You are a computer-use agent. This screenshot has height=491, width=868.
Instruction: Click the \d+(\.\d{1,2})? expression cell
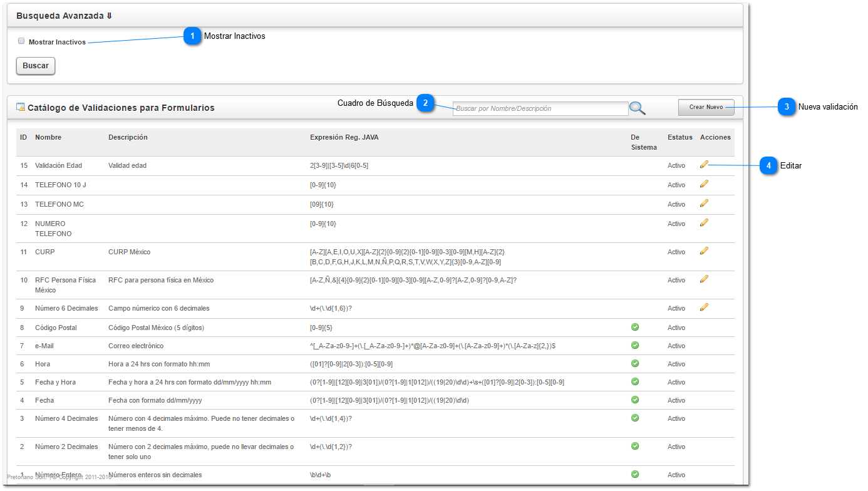(331, 447)
